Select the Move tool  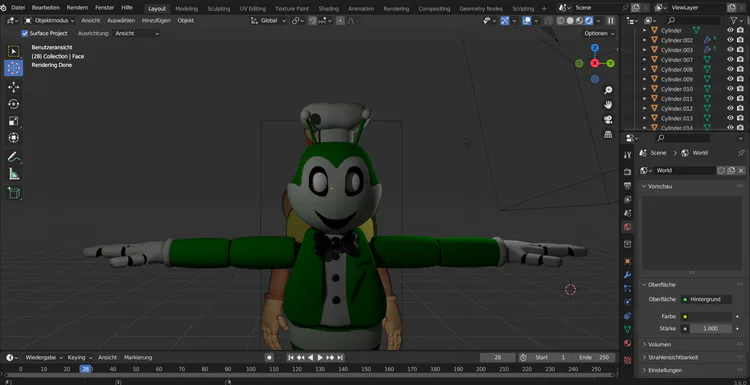13,87
